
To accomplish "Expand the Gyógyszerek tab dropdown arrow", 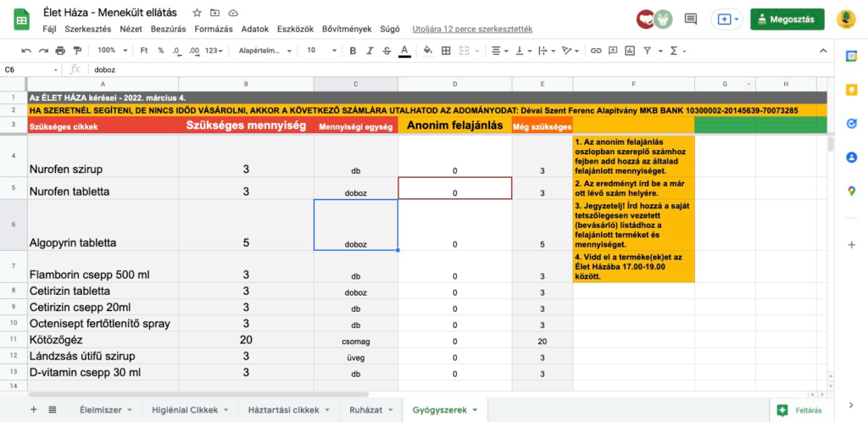I will click(476, 410).
